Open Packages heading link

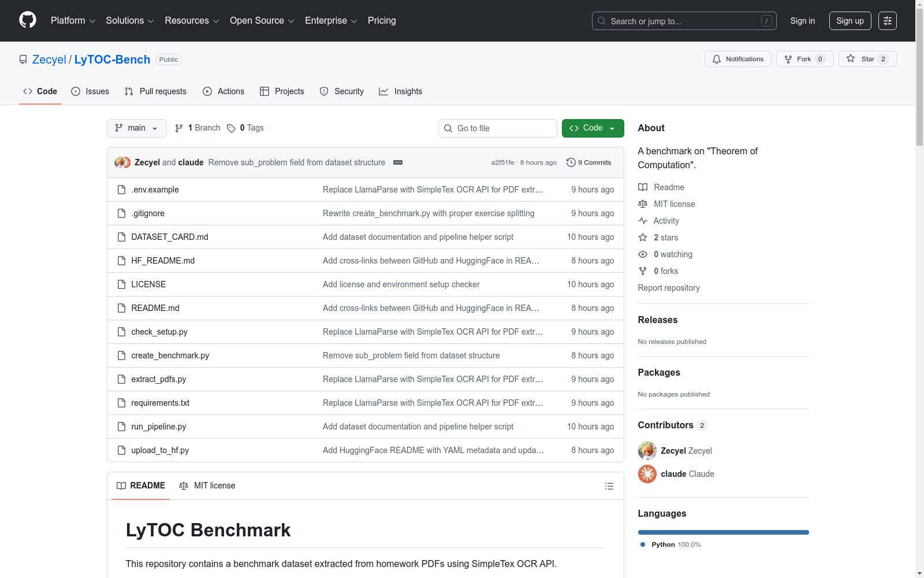click(x=659, y=372)
